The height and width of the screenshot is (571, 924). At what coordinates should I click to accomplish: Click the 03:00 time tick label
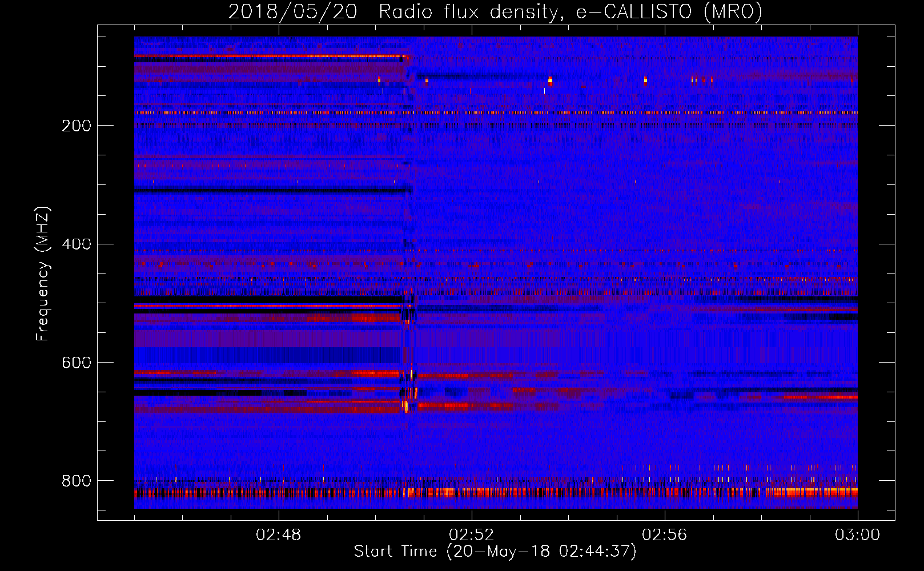coord(858,535)
